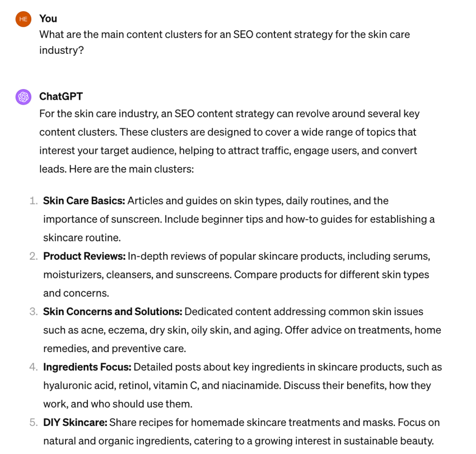Click the "Skin Concerns and Solutions:" heading
The image size is (476, 454).
(x=113, y=312)
